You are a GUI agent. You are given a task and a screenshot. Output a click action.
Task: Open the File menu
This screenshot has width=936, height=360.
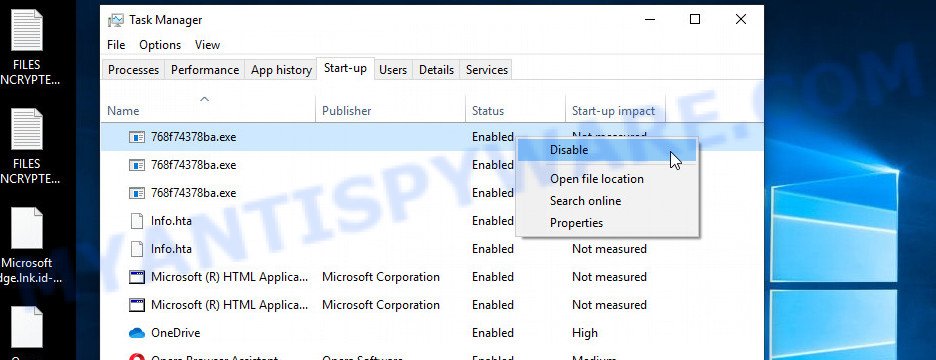pyautogui.click(x=116, y=45)
